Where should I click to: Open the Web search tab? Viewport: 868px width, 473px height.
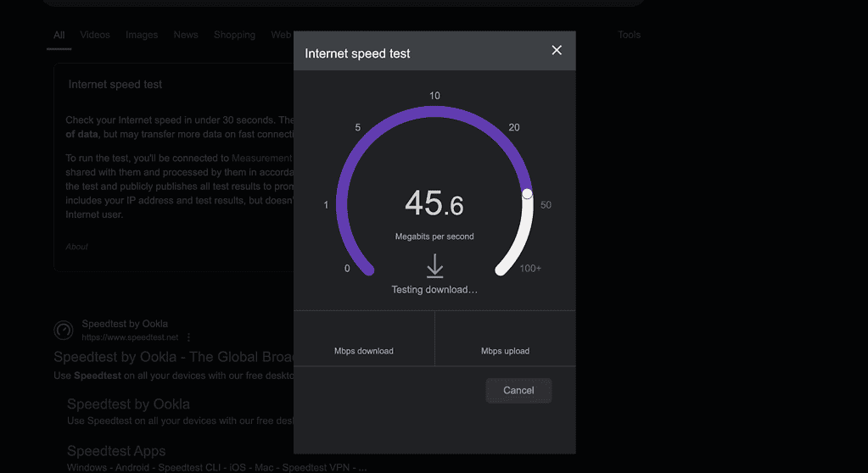click(x=281, y=35)
